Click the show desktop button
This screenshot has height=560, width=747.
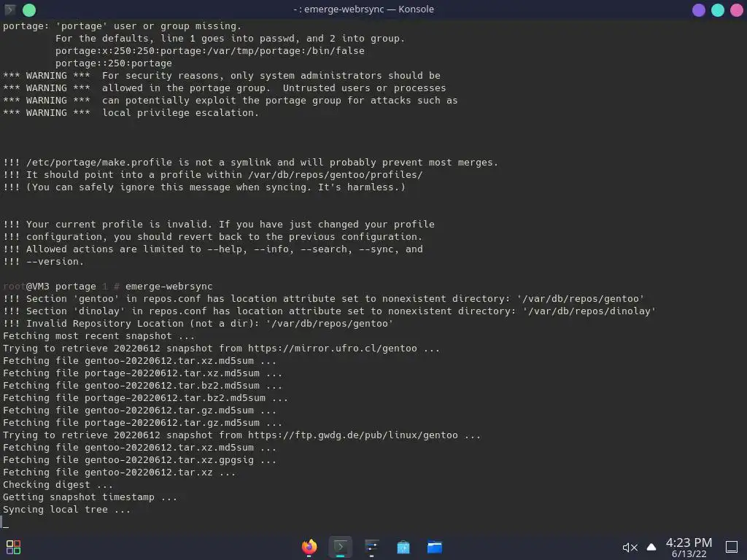click(x=732, y=547)
